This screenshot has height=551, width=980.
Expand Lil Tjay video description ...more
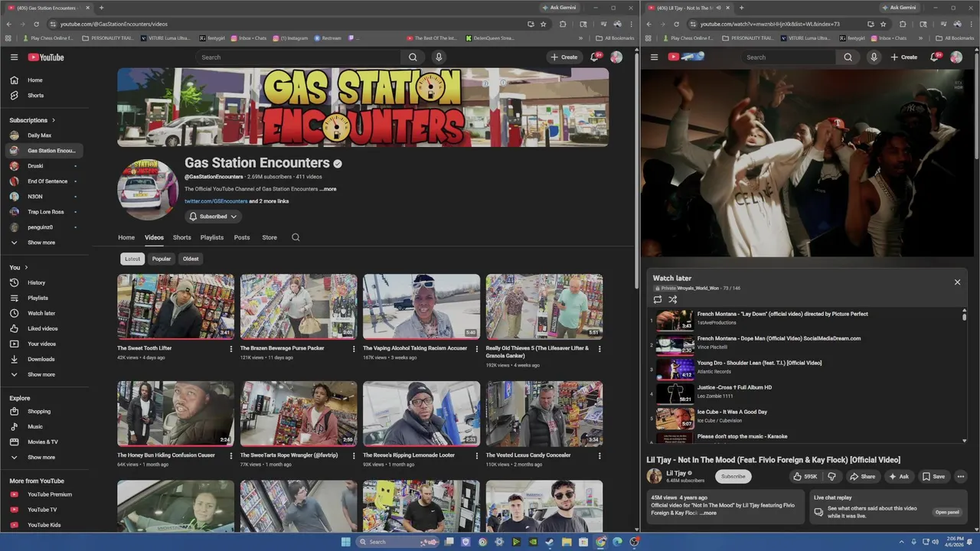pos(709,513)
